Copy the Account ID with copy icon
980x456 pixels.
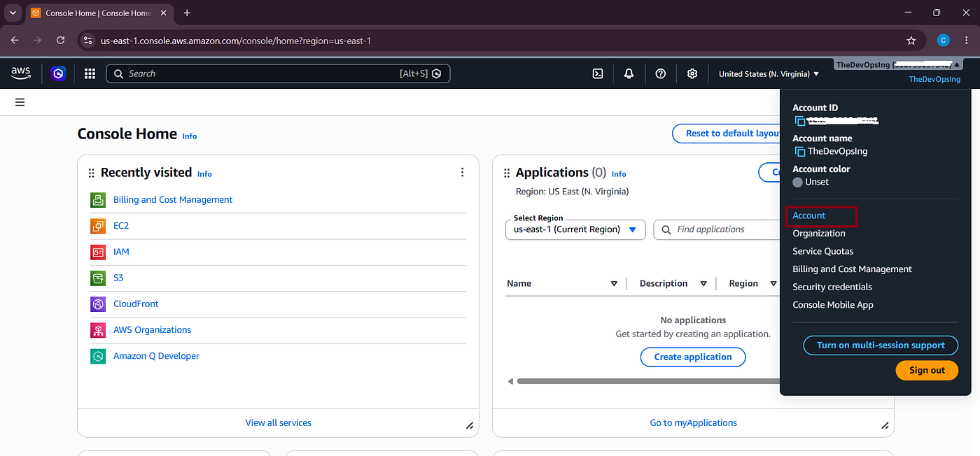tap(799, 121)
